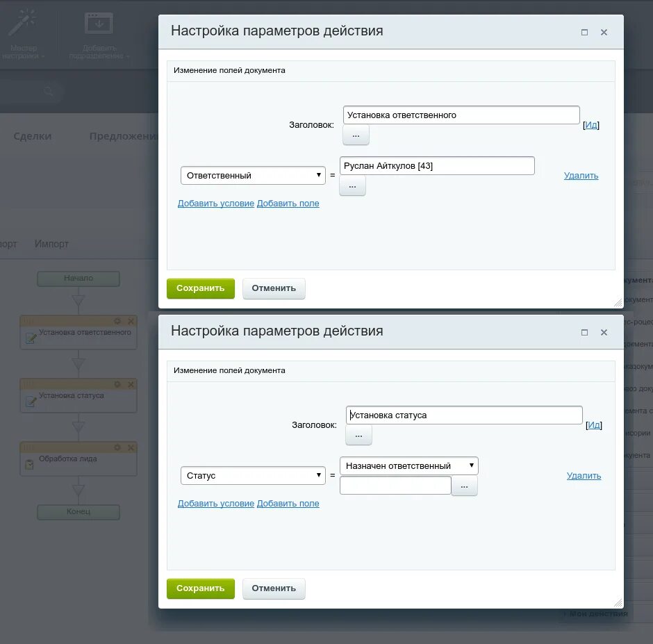Click Отменить in the upper dialog
Image resolution: width=653 pixels, height=644 pixels.
click(x=274, y=288)
